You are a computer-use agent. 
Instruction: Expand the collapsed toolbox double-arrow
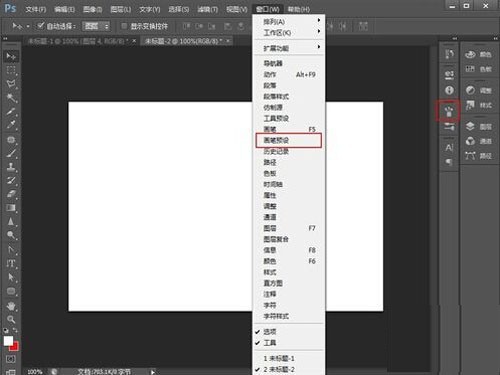tap(5, 39)
